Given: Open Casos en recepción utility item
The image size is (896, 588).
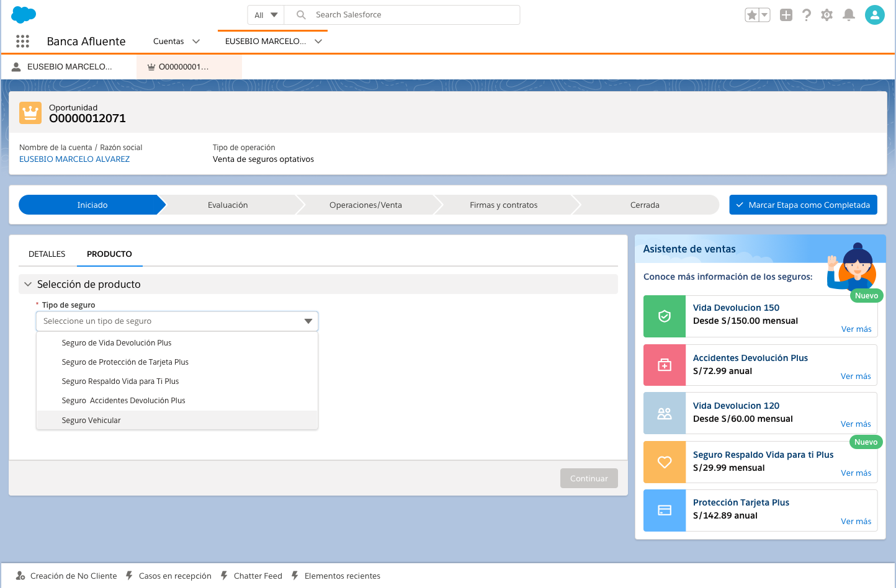Looking at the screenshot, I should point(168,576).
